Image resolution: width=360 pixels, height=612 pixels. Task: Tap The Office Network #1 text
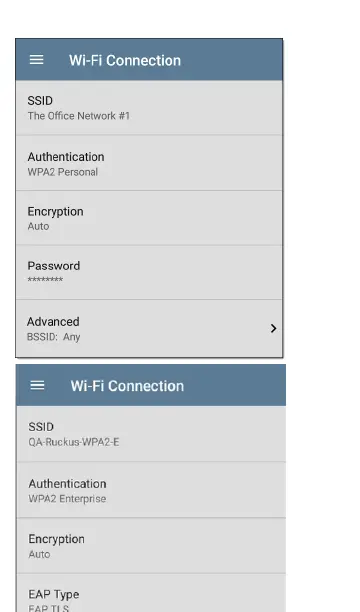click(78, 116)
